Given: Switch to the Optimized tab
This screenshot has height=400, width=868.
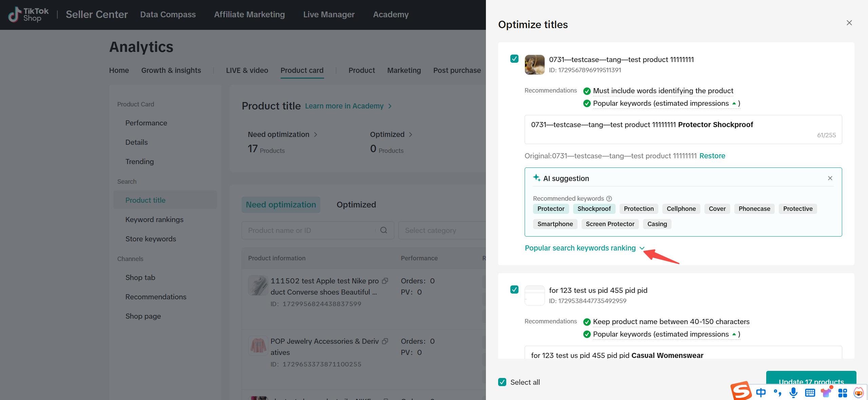Looking at the screenshot, I should coord(356,205).
